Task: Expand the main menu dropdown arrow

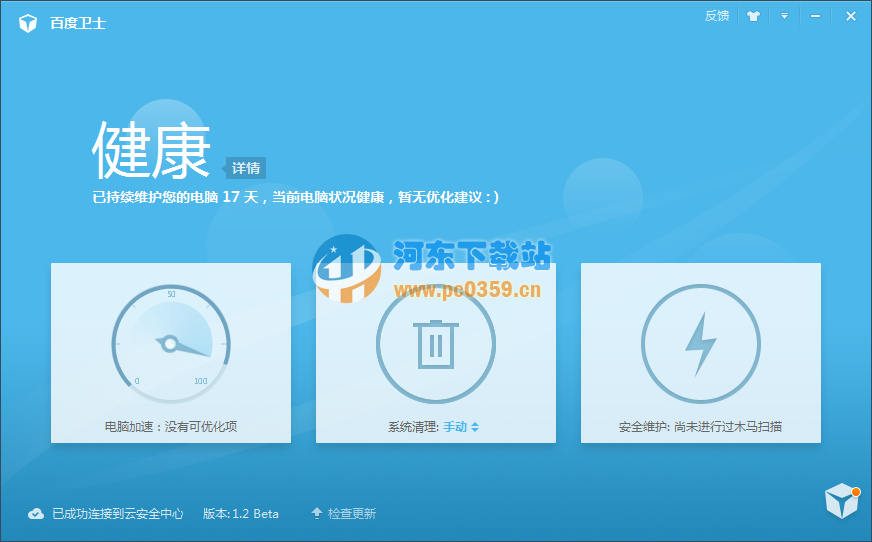Action: [784, 16]
